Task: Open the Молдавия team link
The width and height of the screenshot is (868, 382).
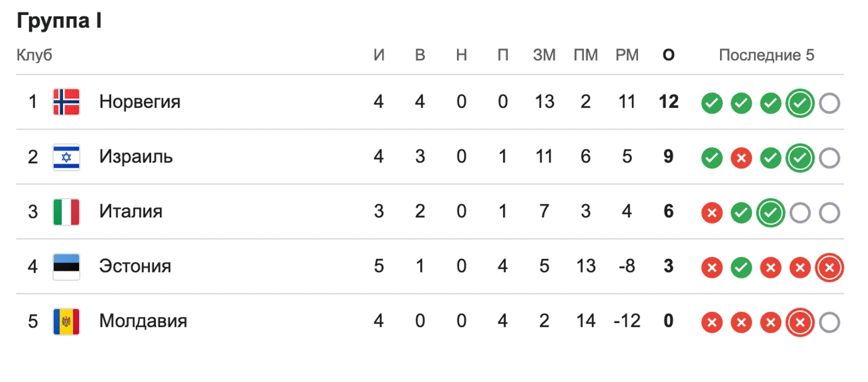Action: click(x=143, y=321)
